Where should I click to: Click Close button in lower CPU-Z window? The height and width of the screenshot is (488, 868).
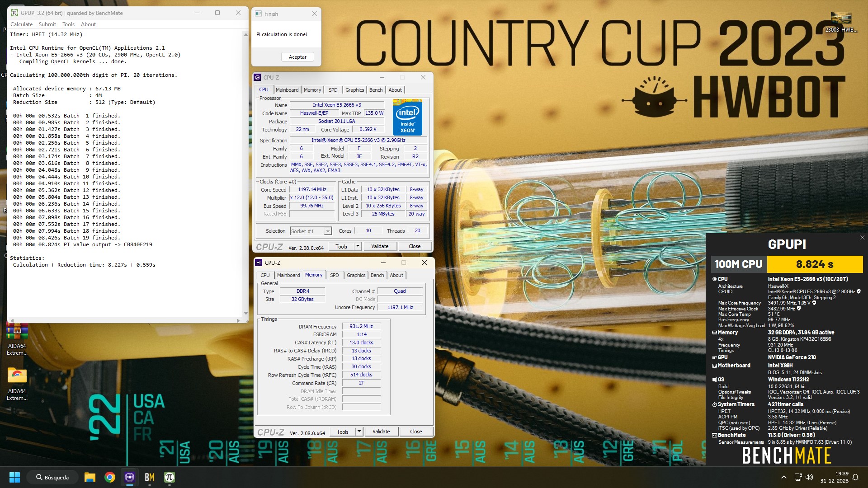pyautogui.click(x=416, y=432)
